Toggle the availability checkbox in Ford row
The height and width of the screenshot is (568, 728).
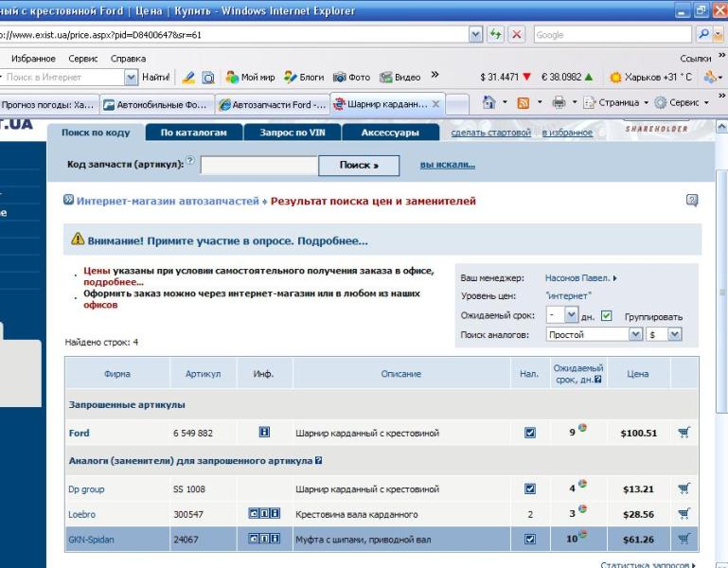(x=530, y=433)
